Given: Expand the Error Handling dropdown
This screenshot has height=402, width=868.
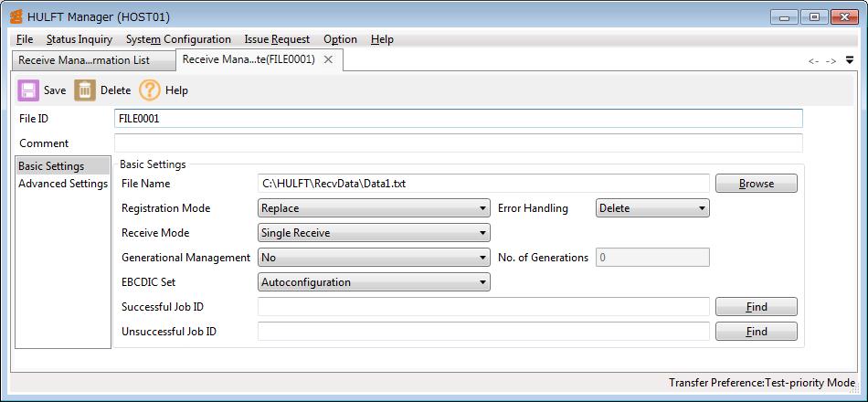Looking at the screenshot, I should pyautogui.click(x=652, y=208).
